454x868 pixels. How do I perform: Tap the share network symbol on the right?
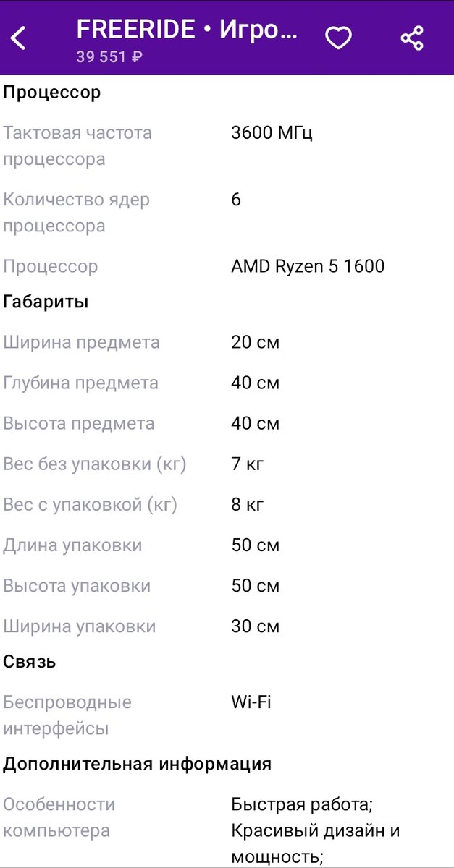[411, 36]
